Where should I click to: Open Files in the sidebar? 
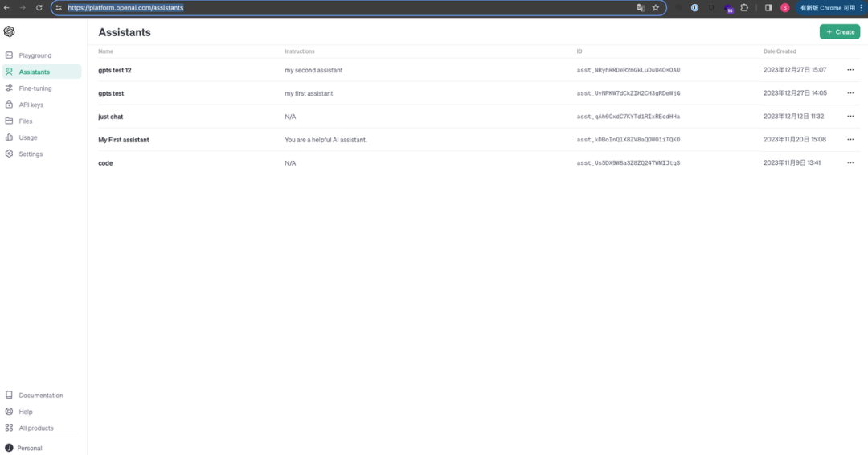tap(42, 121)
